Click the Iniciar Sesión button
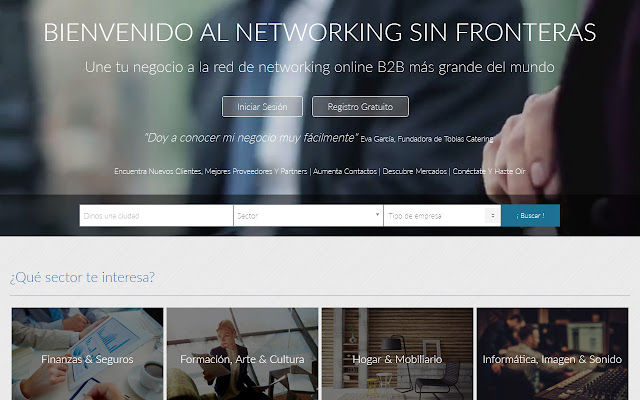Screen dimensions: 640x400 point(262,107)
